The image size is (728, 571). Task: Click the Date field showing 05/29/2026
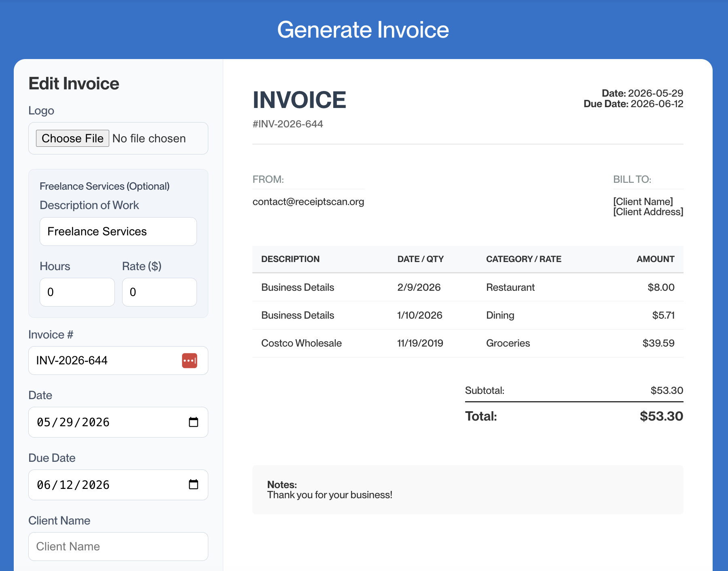(118, 422)
